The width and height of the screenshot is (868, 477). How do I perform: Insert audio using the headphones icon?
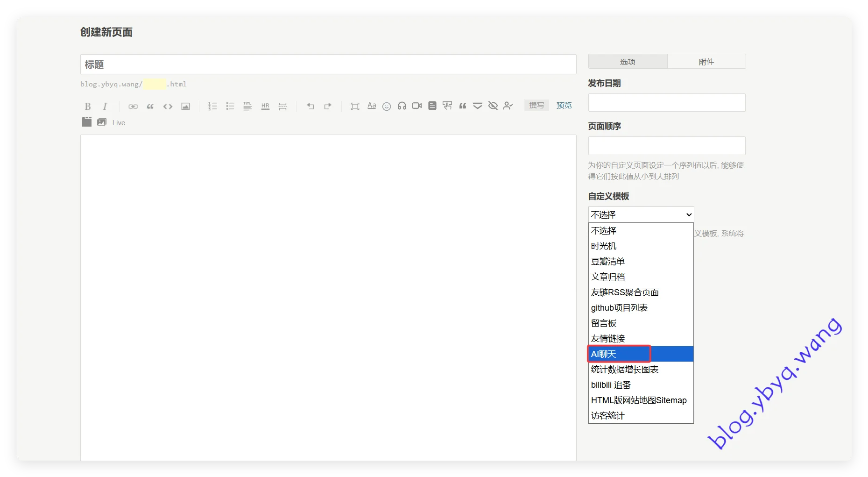coord(402,106)
